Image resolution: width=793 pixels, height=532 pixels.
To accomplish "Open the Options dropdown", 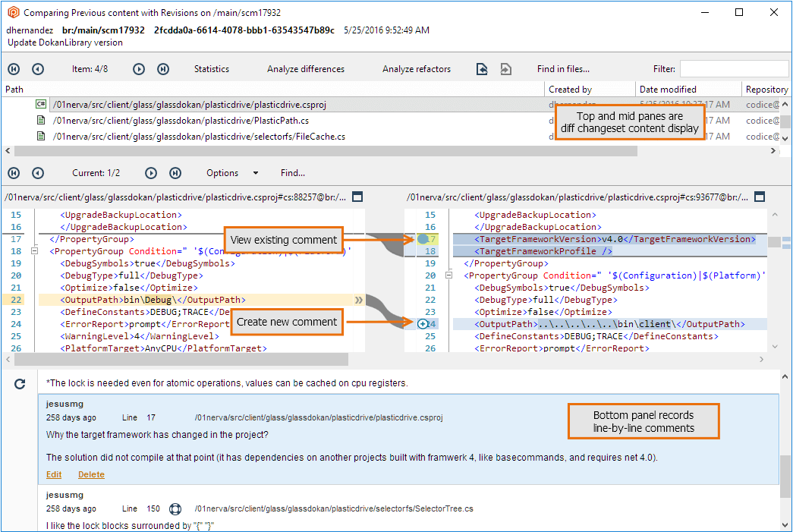I will pos(232,173).
